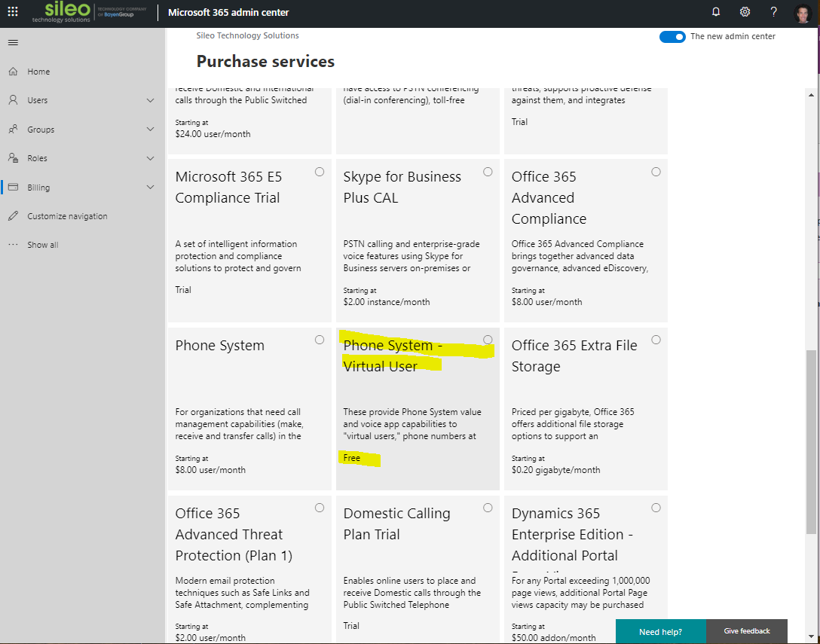The height and width of the screenshot is (644, 820).
Task: Click the scrollbar up arrow
Action: (x=811, y=95)
